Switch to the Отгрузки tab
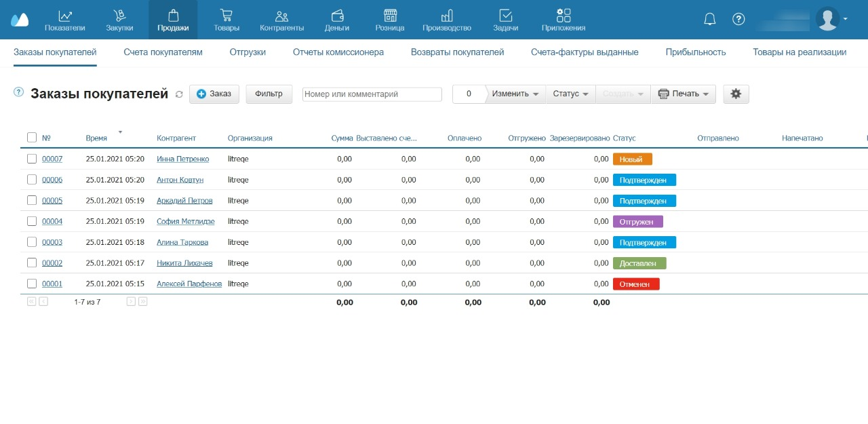Screen dimensions: 868x424 (248, 52)
